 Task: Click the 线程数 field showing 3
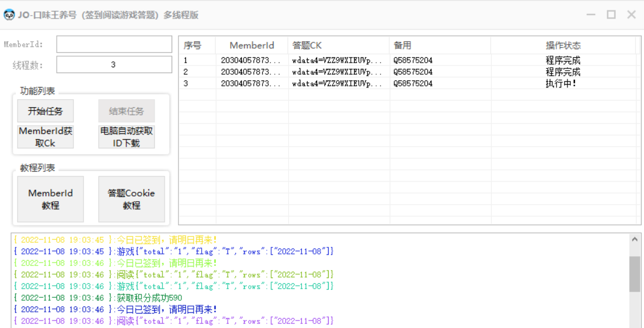click(x=114, y=65)
